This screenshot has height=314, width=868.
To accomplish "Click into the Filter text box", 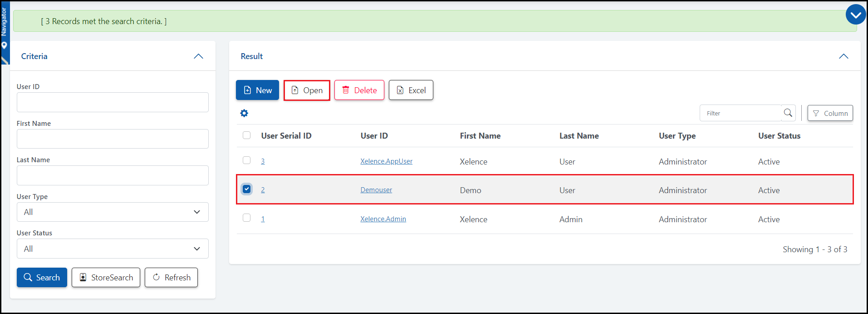I will (740, 113).
